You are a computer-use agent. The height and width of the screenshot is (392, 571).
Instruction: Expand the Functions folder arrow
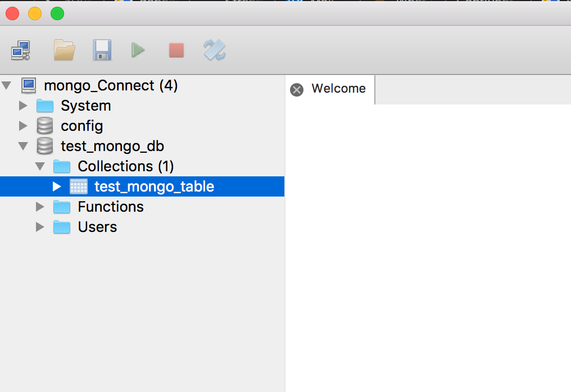point(40,207)
